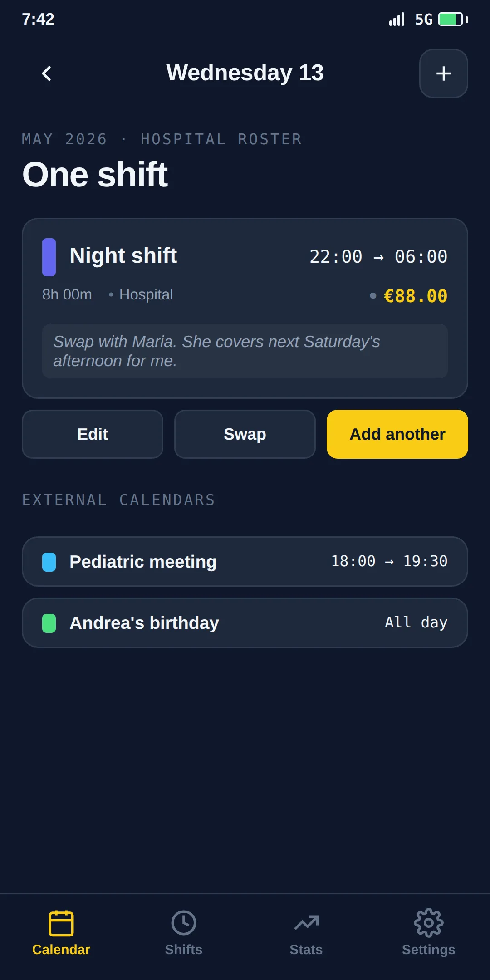Tap the plus icon to add shift
490x980 pixels.
coord(443,73)
